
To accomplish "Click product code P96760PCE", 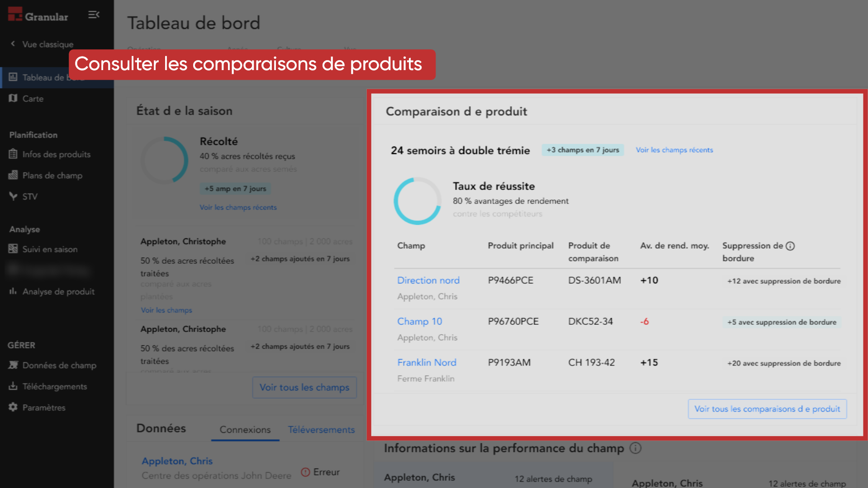I will click(x=513, y=322).
